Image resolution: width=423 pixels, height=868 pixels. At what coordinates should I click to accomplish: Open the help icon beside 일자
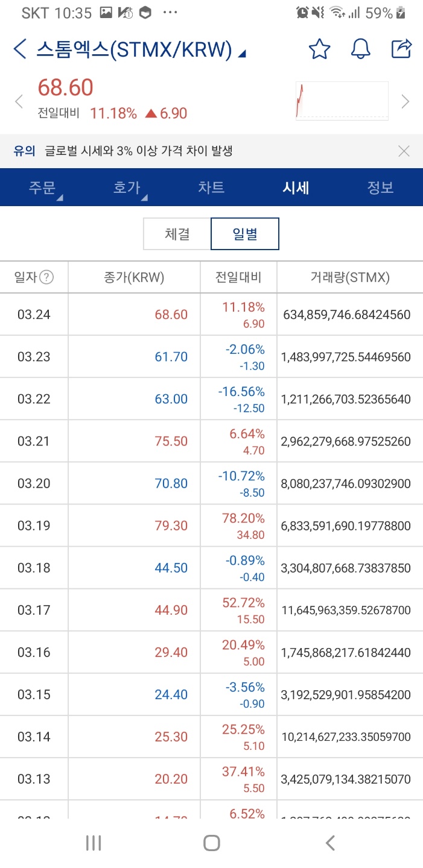tap(46, 277)
